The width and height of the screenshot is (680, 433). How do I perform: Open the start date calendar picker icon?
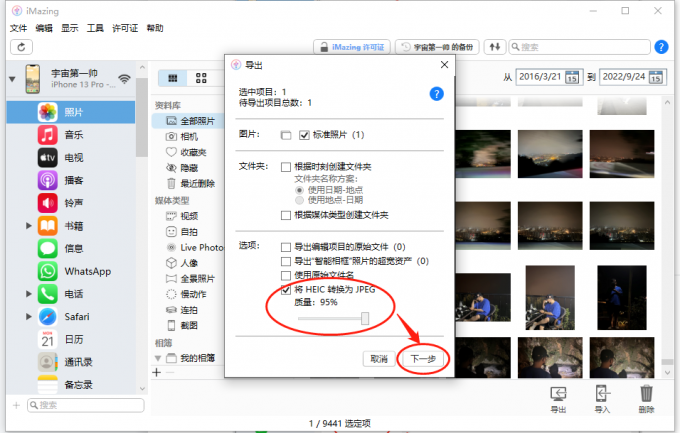(x=572, y=77)
